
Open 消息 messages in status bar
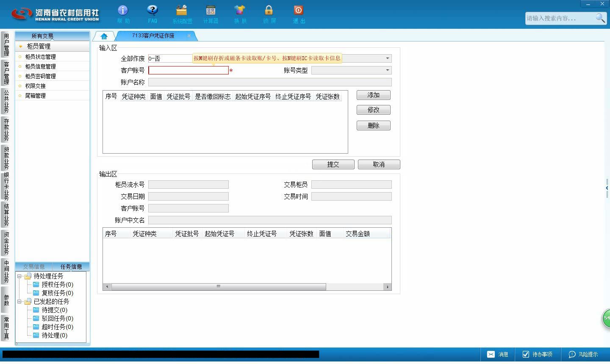click(x=497, y=355)
